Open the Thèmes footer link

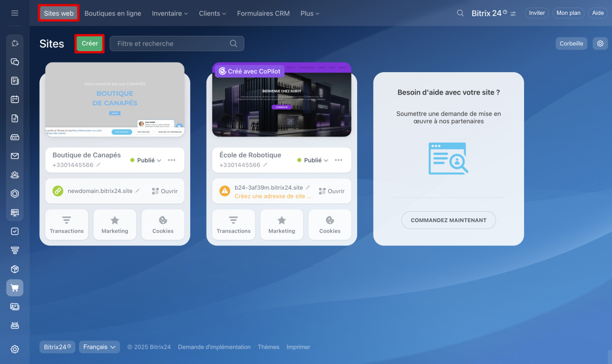pos(269,347)
